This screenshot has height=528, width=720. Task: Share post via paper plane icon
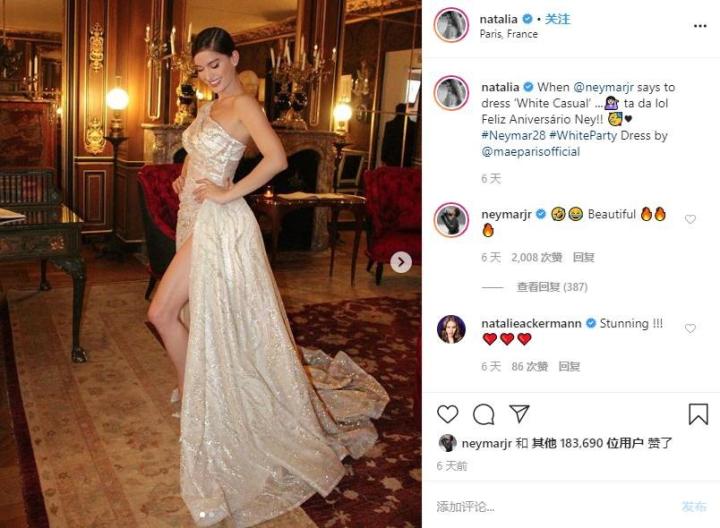519,414
